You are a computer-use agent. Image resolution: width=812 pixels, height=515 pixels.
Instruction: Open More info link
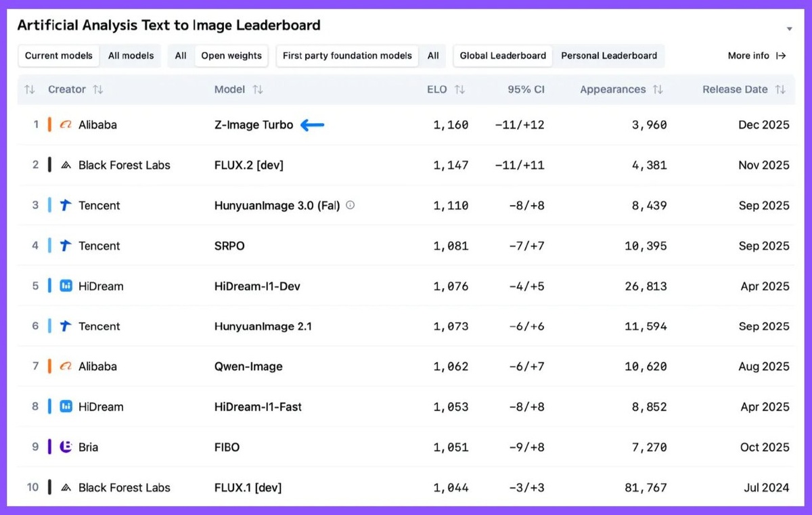click(757, 55)
